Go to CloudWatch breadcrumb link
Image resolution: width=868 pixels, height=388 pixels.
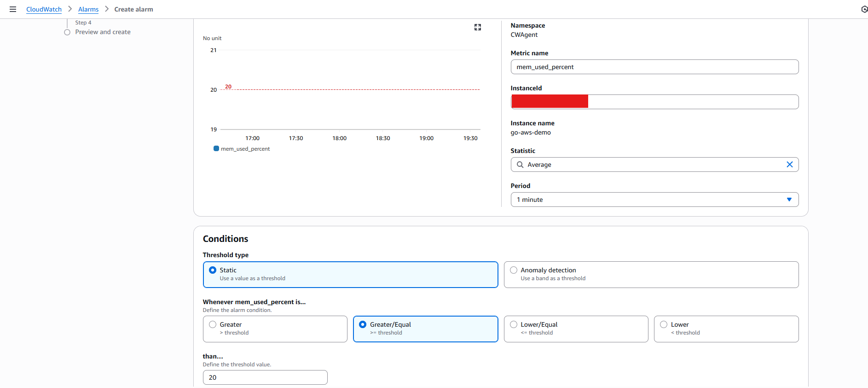click(44, 9)
